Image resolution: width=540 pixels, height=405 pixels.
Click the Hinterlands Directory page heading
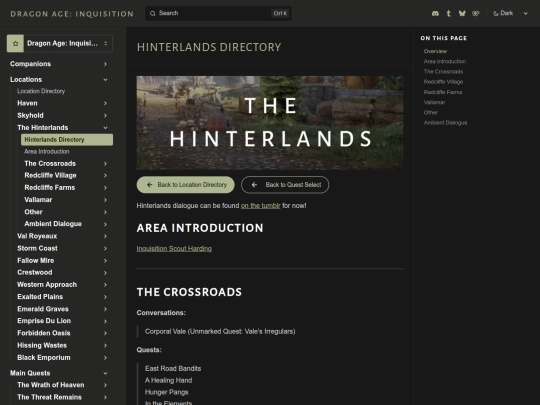209,47
